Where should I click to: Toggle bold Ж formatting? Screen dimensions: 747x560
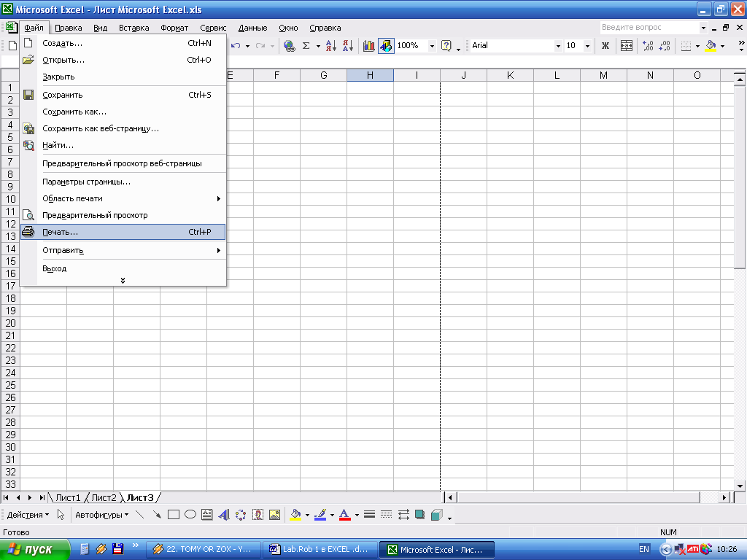tap(605, 46)
